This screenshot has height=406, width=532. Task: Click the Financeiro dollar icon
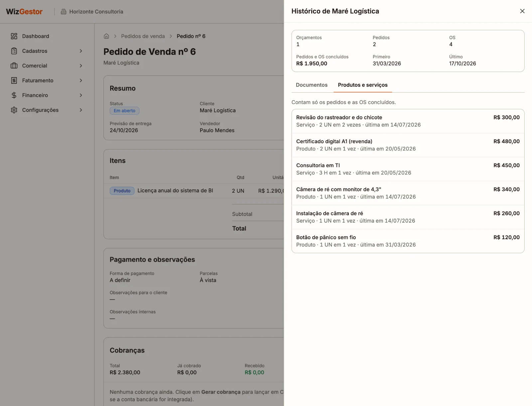14,95
